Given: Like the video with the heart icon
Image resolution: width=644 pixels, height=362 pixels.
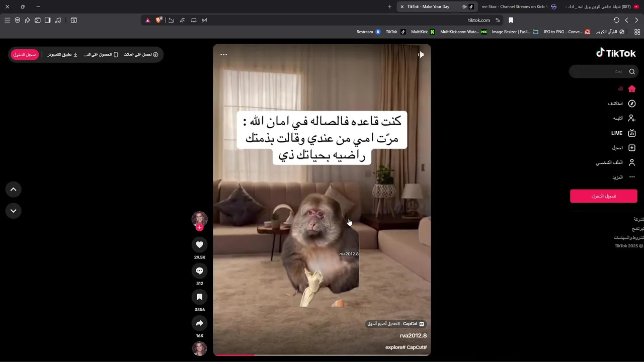Looking at the screenshot, I should [199, 244].
